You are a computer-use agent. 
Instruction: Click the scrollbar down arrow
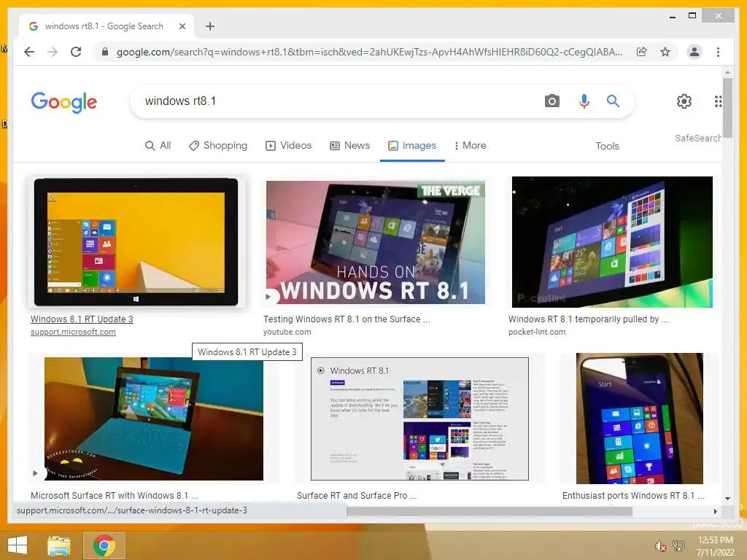[727, 499]
